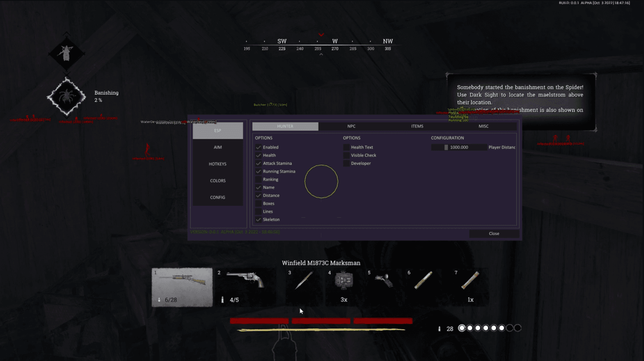Enable the Ranking checkbox
This screenshot has height=361, width=644.
[258, 179]
